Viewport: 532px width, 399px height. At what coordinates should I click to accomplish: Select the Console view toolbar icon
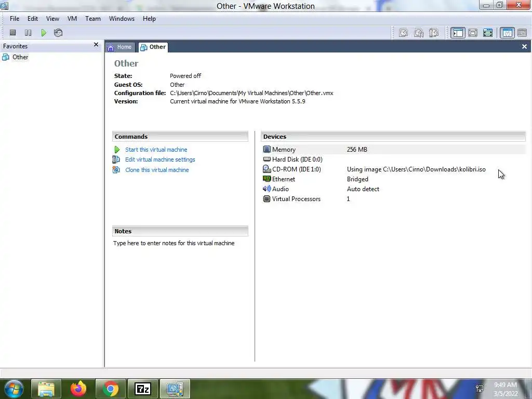coord(522,33)
